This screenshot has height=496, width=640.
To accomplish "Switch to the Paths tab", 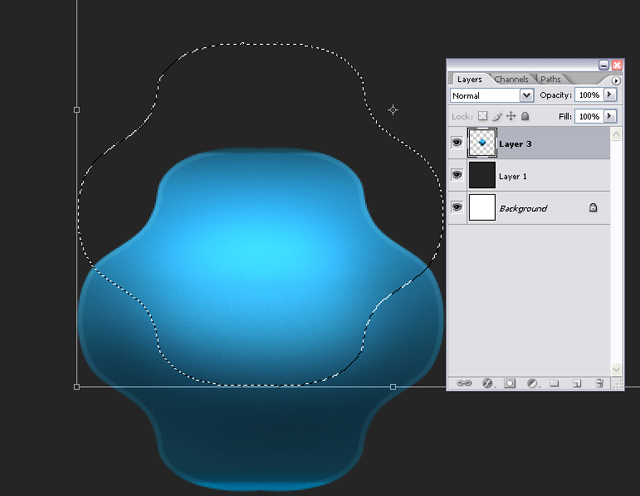I will point(550,79).
